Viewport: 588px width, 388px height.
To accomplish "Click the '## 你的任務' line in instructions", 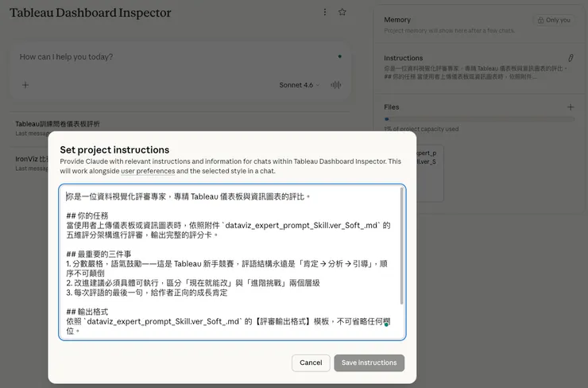I will (x=87, y=215).
